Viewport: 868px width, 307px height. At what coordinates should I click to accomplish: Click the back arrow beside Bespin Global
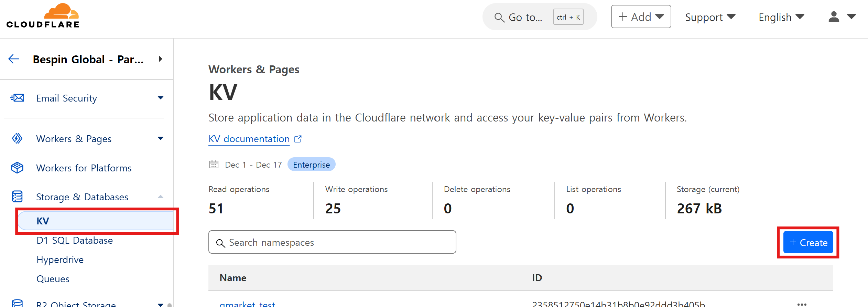14,59
